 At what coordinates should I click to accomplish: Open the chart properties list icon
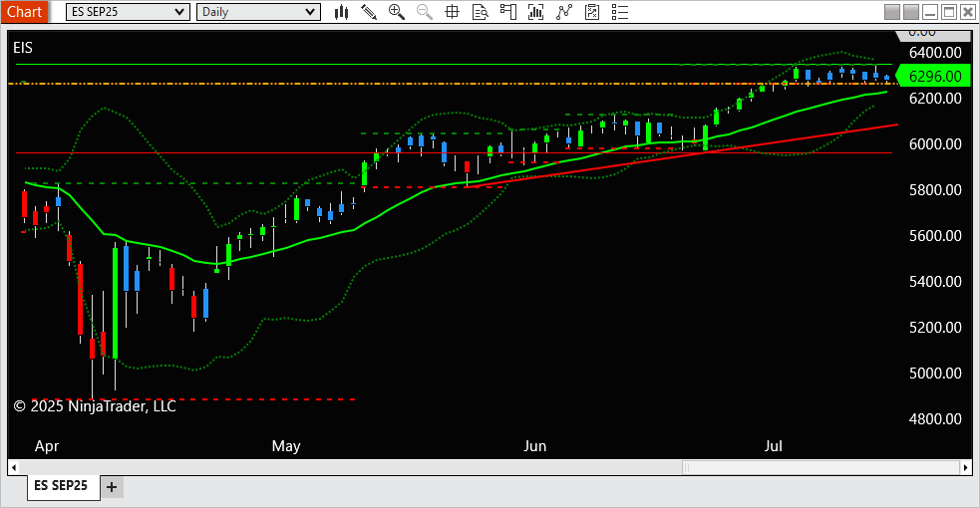tap(620, 12)
